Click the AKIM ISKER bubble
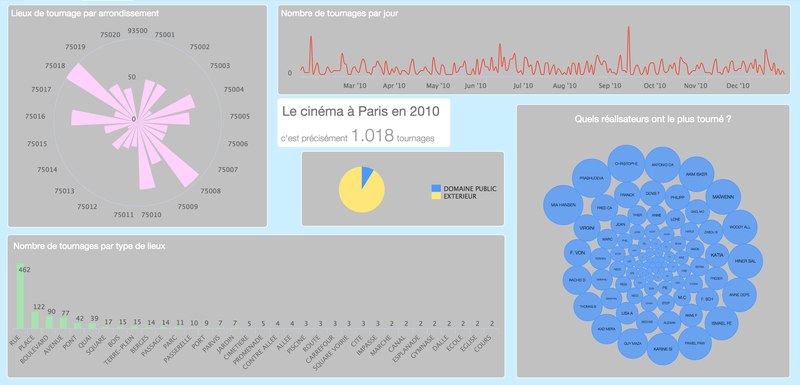 [x=697, y=174]
